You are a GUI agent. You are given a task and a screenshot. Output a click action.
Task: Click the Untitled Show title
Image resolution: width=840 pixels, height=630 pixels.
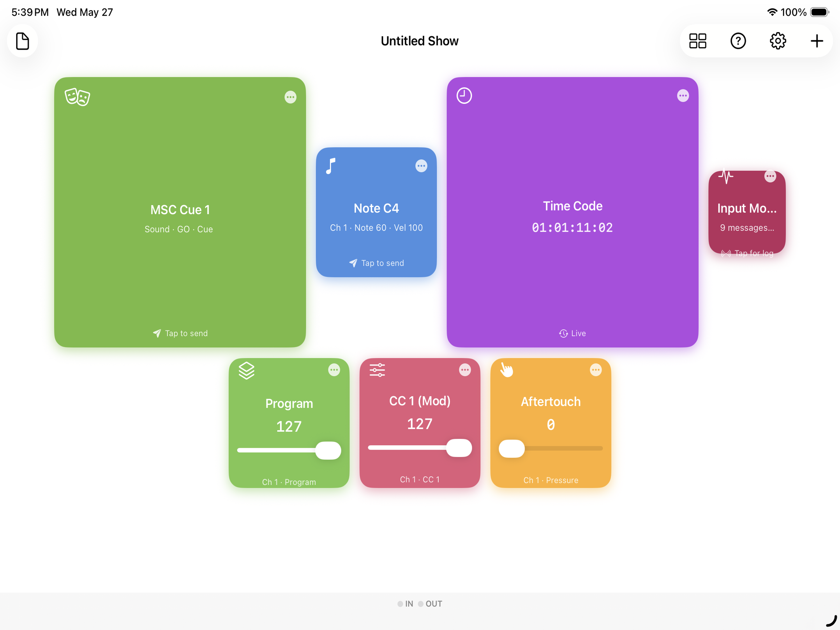click(420, 41)
